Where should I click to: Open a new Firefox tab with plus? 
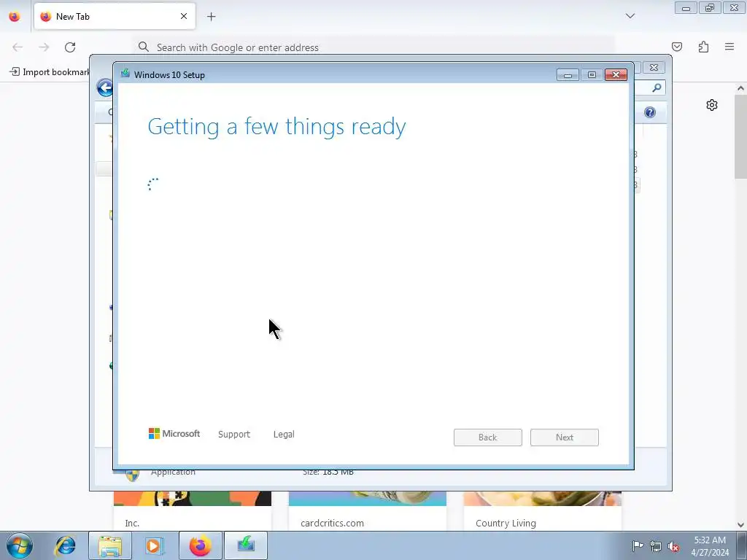(x=211, y=17)
